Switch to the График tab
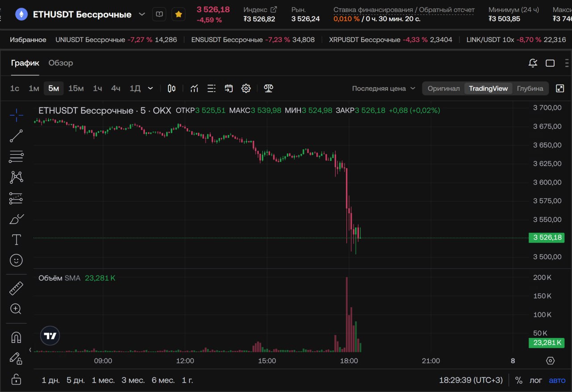This screenshot has height=392, width=572. click(25, 63)
